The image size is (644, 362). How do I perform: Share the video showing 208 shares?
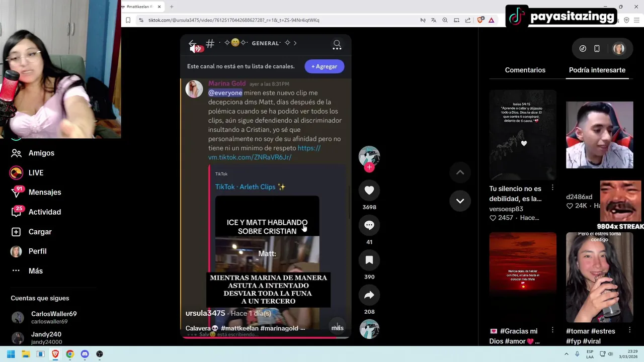(369, 295)
